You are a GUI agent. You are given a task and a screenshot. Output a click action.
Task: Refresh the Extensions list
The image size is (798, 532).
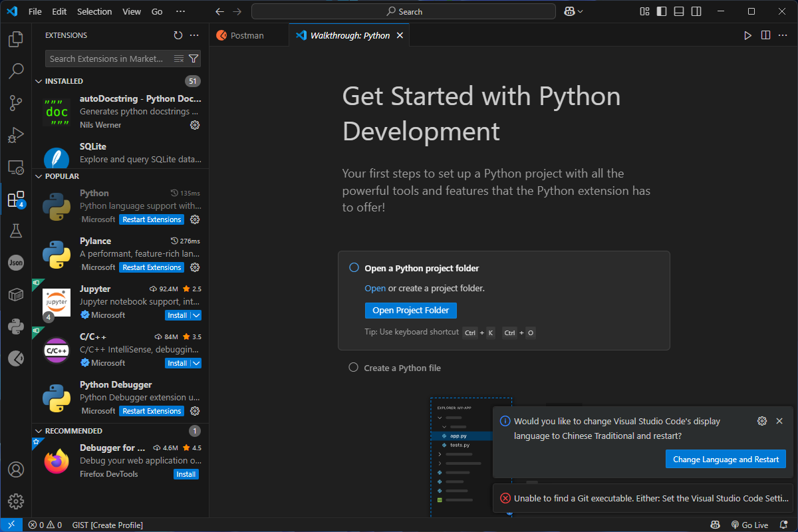[x=178, y=35]
